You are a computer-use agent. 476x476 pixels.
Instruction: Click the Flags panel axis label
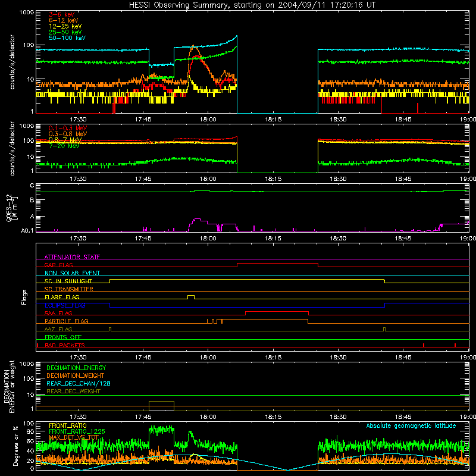24,297
